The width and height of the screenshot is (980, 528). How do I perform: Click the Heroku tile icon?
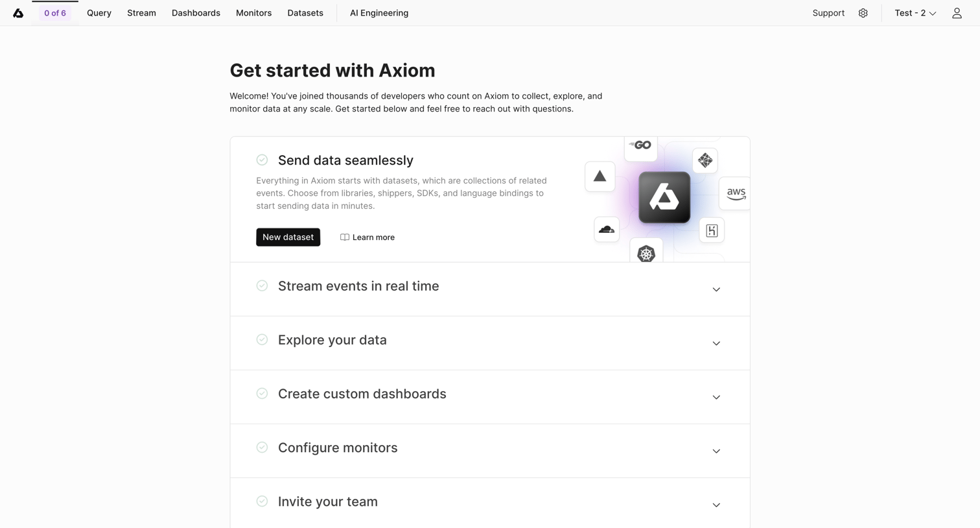point(712,230)
